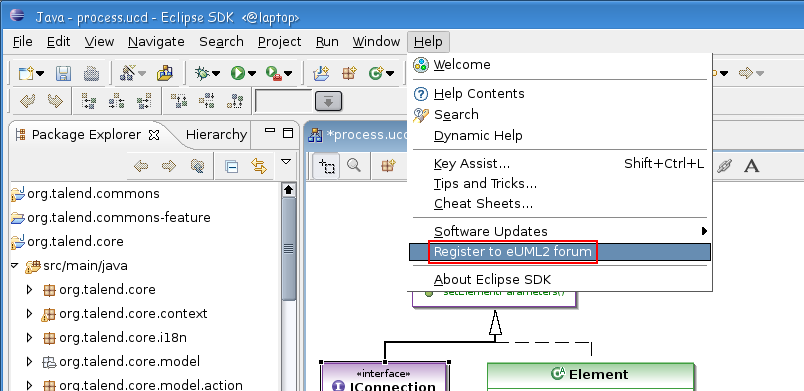This screenshot has width=804, height=391.
Task: Open About Eclipse SDK
Action: pos(560,280)
